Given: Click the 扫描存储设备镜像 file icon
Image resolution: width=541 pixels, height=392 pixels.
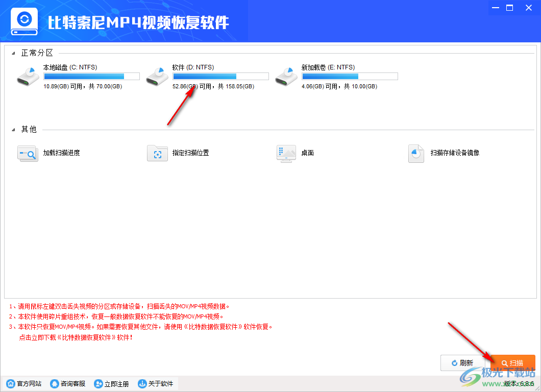Looking at the screenshot, I should point(416,154).
